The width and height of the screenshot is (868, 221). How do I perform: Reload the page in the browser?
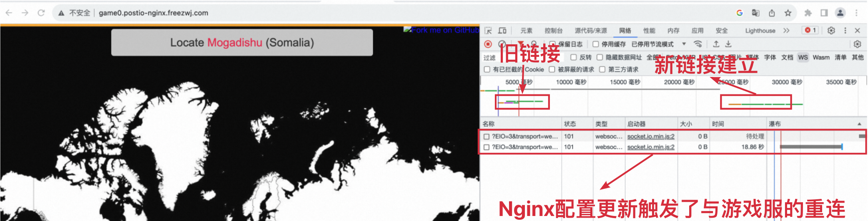point(41,13)
